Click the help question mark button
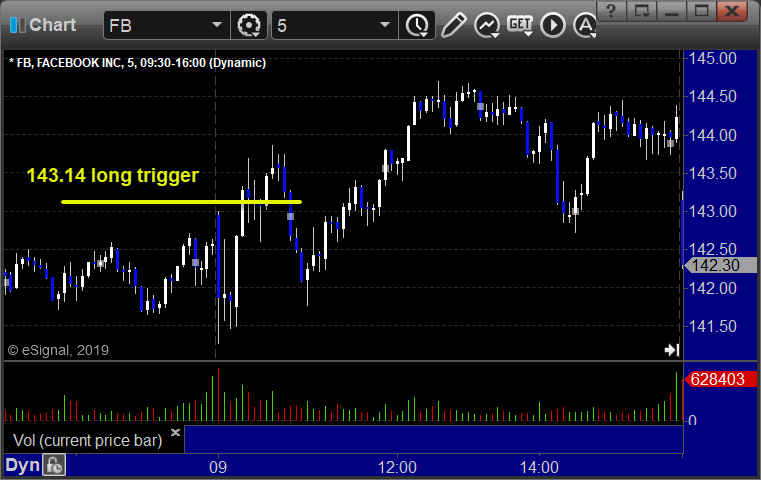This screenshot has width=761, height=480. click(x=611, y=11)
